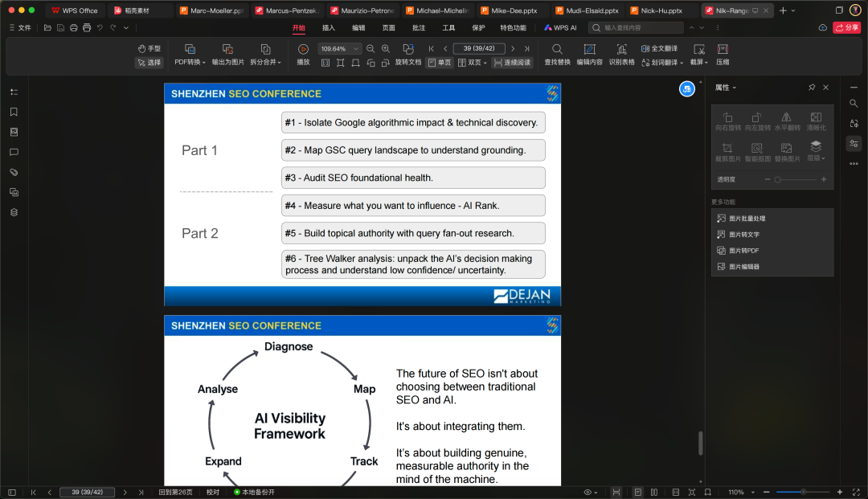Click the open folder icon in quick toolbar
The width and height of the screenshot is (868, 499).
click(47, 27)
